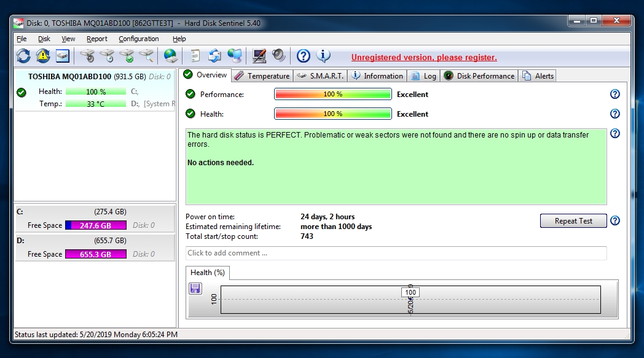This screenshot has width=644, height=358.
Task: Click the Unregistered version register link
Action: (x=424, y=58)
